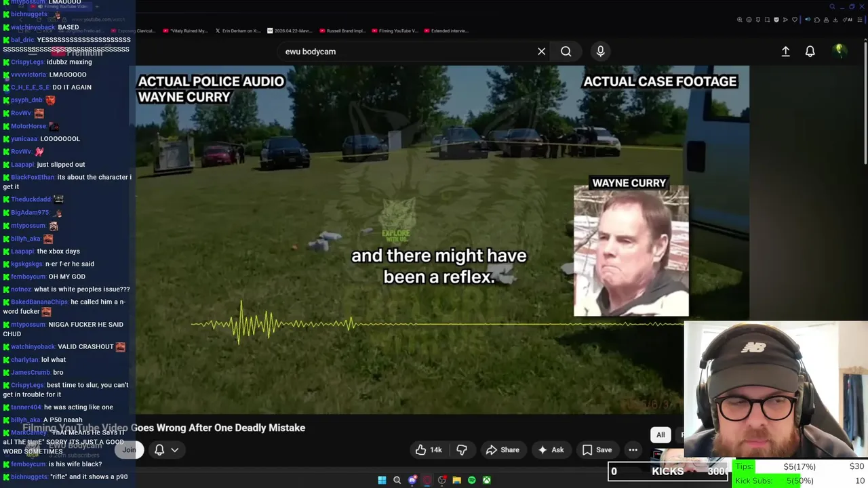Click chat message 'just slipped out' by Laapapi
868x488 pixels.
(61, 165)
